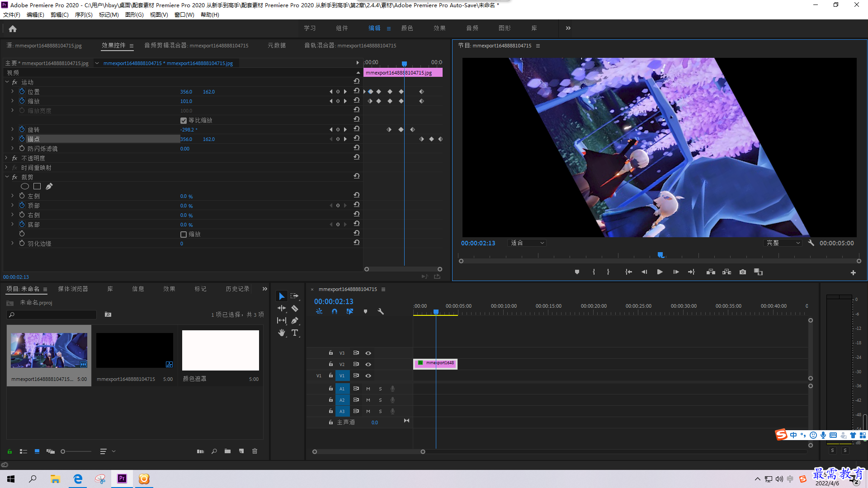This screenshot has width=868, height=488.
Task: Toggle Position animation stopwatch
Action: tap(22, 91)
